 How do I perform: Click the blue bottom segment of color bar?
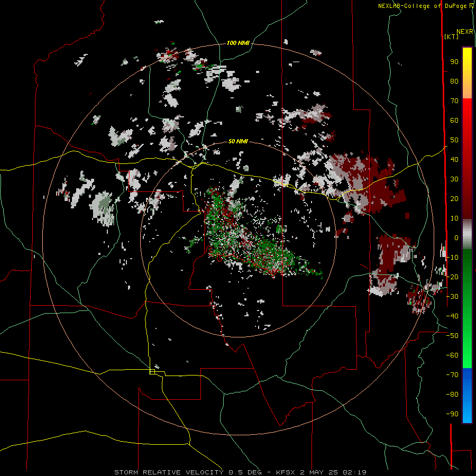click(x=467, y=396)
